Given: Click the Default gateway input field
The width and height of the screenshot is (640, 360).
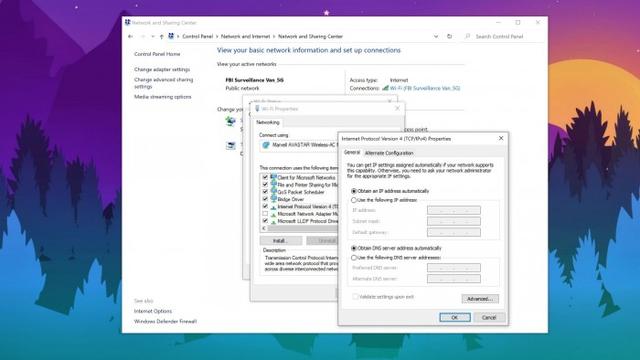Looking at the screenshot, I should tap(454, 232).
